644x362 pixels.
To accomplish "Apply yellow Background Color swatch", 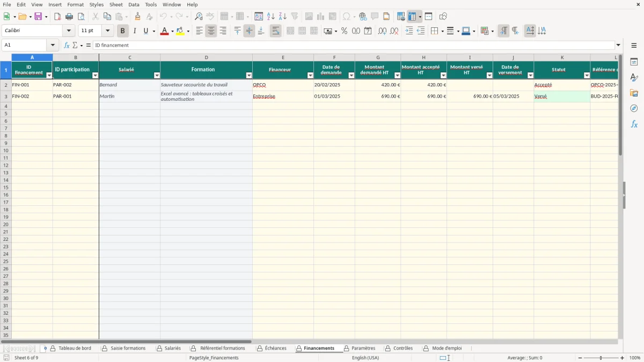I will (x=180, y=31).
